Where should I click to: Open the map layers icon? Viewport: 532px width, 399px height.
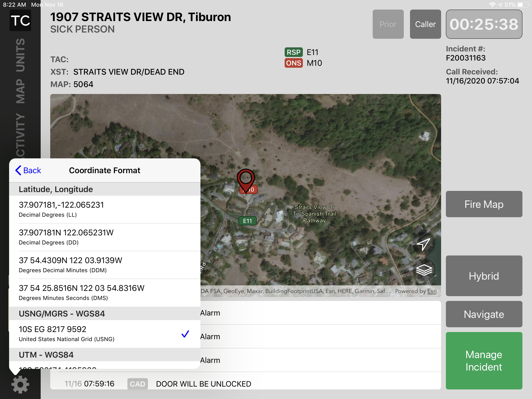point(424,270)
